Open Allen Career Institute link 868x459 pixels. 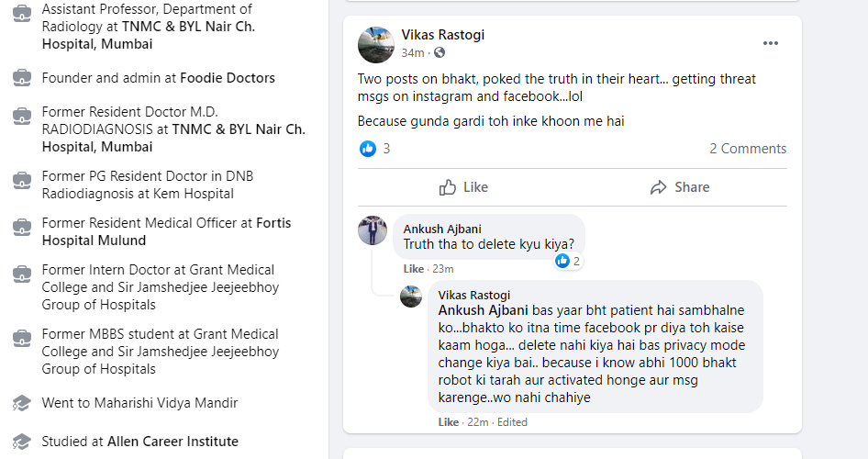(x=172, y=442)
